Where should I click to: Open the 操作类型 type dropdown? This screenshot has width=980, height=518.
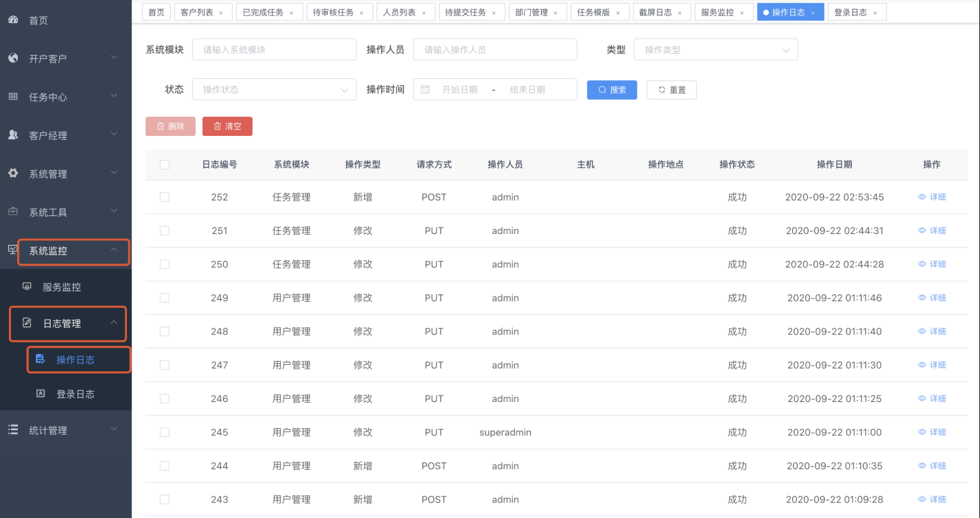(716, 49)
